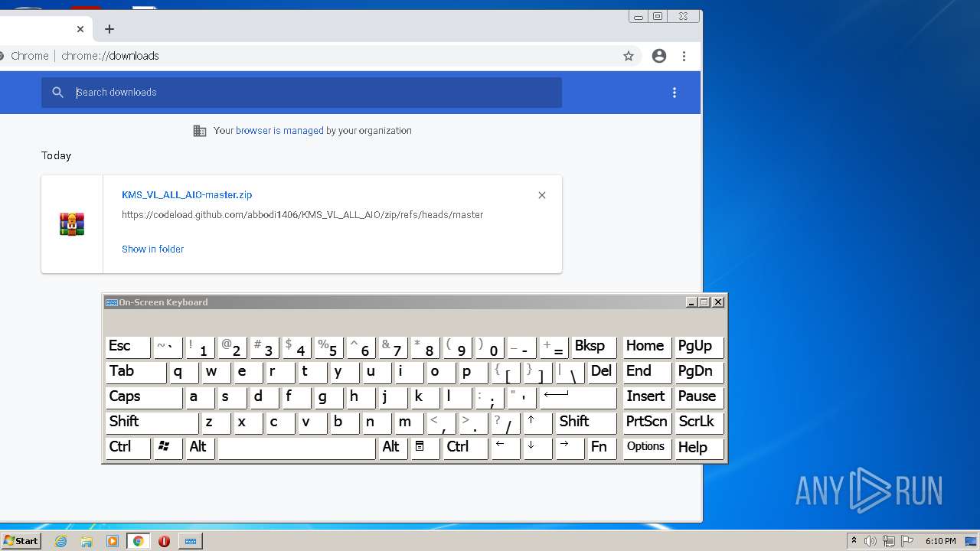Screen dimensions: 980x551
Task: Tap the left arrow key on keyboard
Action: (505, 448)
